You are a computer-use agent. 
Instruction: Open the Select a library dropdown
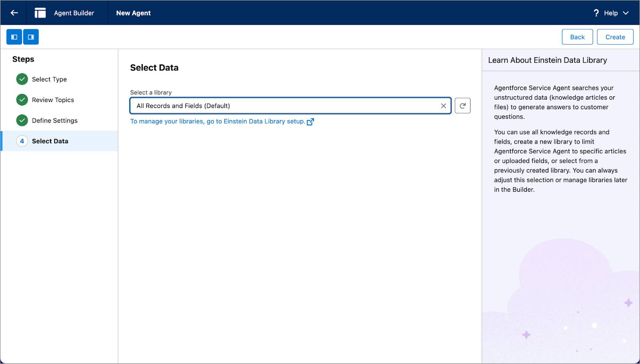coord(290,106)
